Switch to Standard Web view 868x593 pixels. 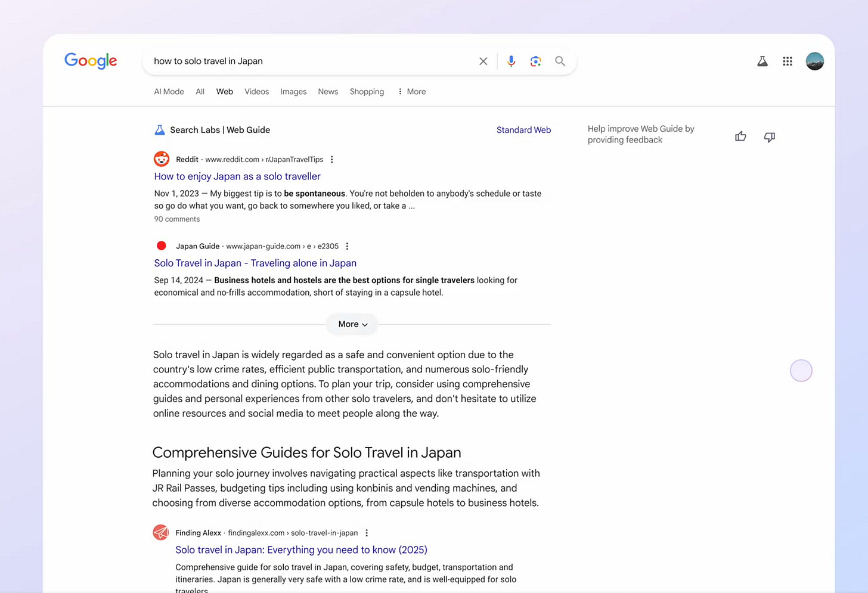click(x=523, y=130)
